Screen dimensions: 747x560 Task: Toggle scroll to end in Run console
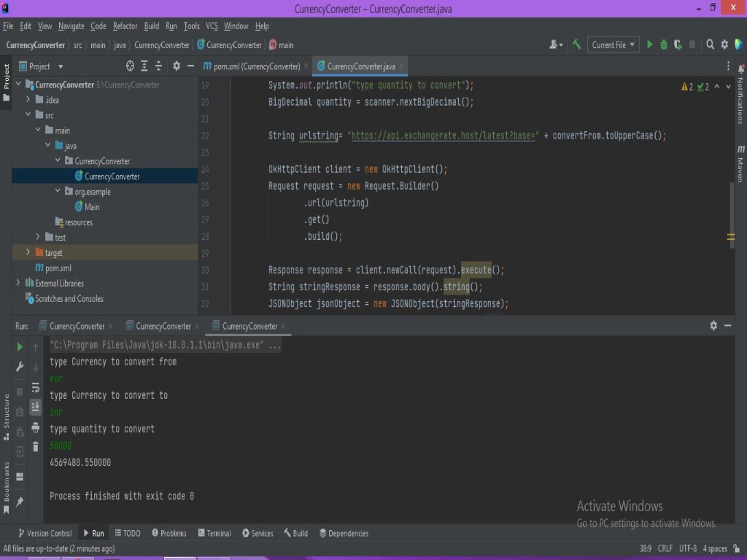[36, 407]
